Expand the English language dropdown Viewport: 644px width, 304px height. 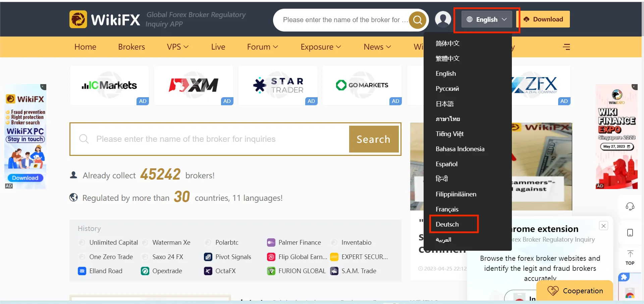click(487, 19)
